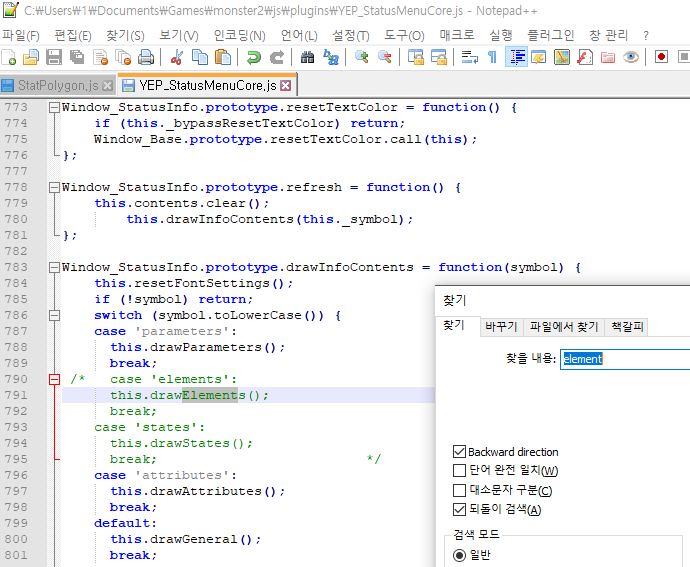
Task: Click the Synchronize horizontal scrolling icon
Action: pyautogui.click(x=439, y=57)
